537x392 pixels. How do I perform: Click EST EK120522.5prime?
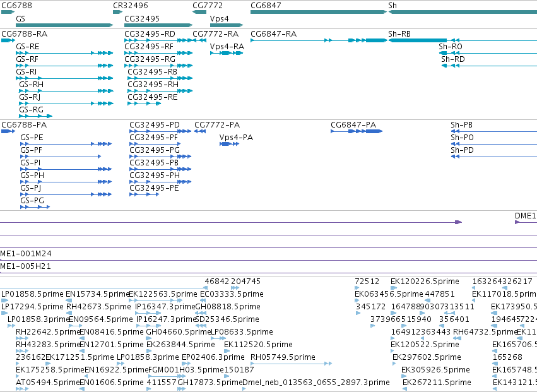pyautogui.click(x=425, y=345)
